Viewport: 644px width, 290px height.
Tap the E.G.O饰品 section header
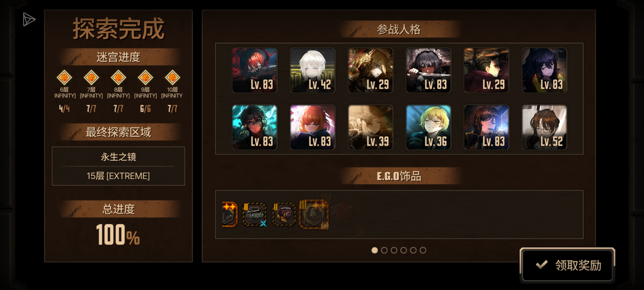[x=399, y=176]
